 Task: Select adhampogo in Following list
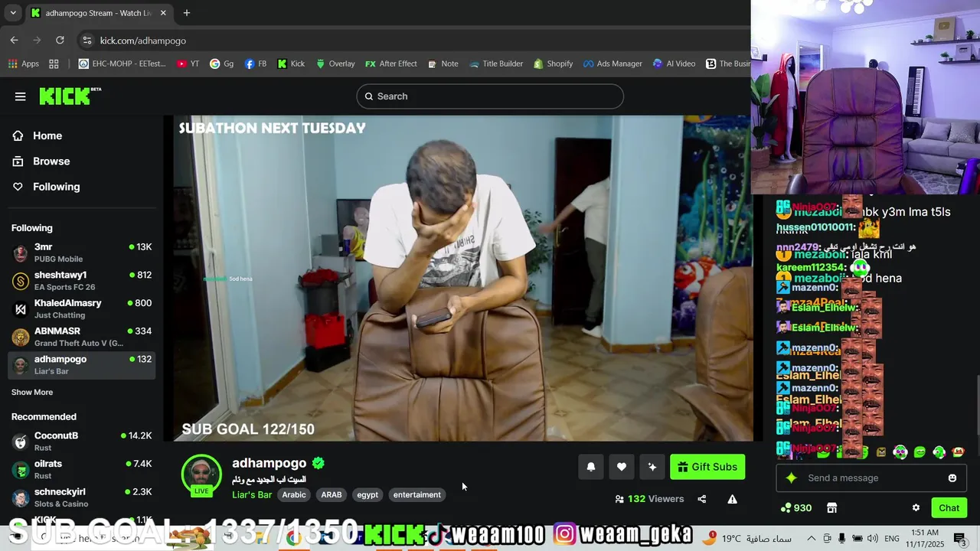[82, 365]
